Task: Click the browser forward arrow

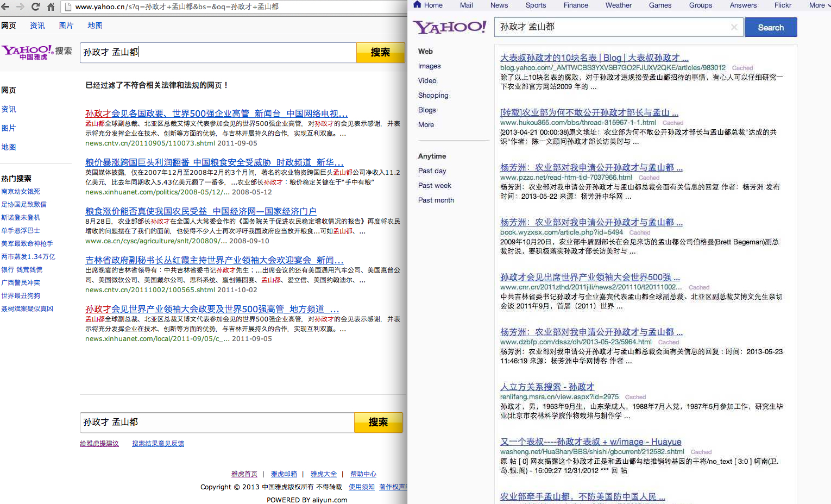Action: (21, 7)
